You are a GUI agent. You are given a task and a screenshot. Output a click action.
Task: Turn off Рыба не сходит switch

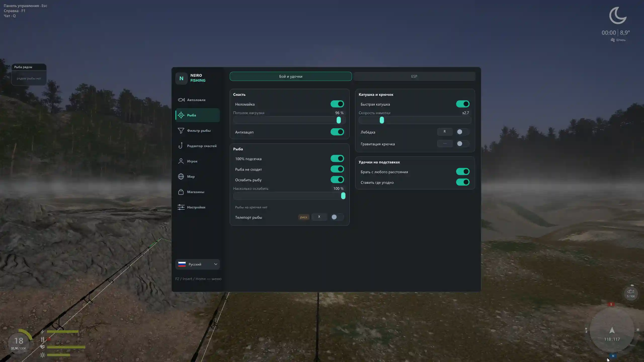click(337, 169)
